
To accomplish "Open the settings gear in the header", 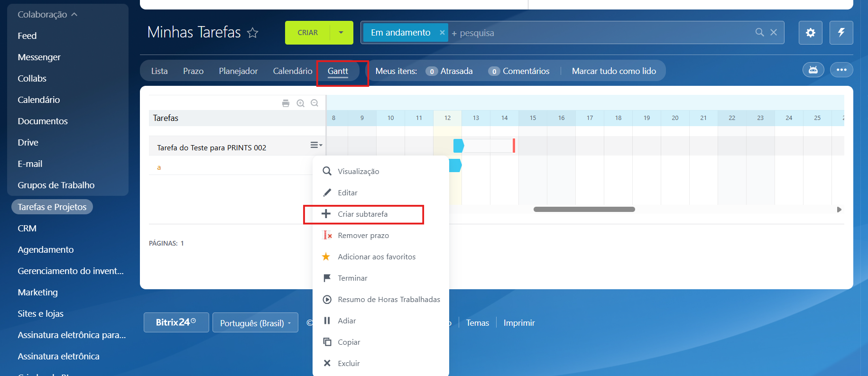I will 810,33.
